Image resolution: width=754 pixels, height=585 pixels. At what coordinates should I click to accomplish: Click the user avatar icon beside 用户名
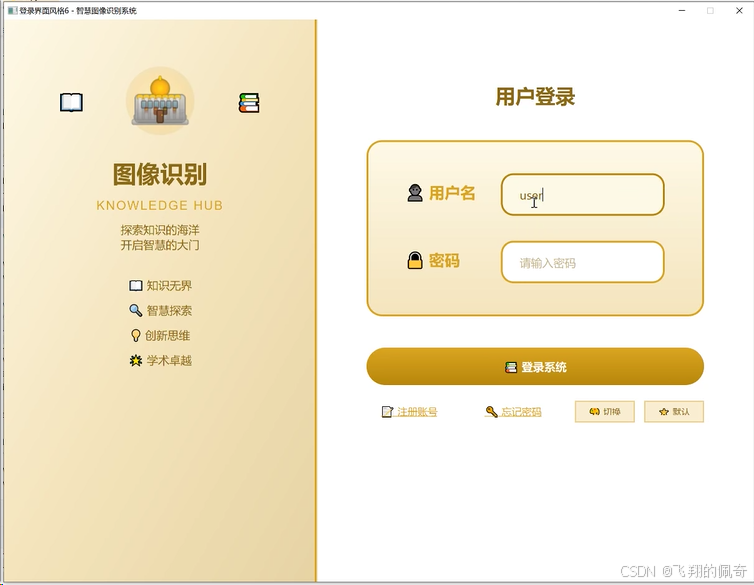[415, 193]
